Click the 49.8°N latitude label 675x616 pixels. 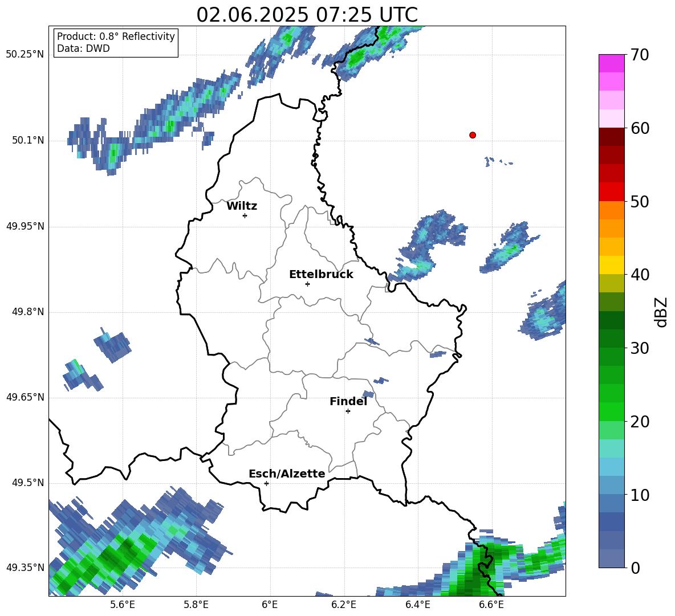click(28, 312)
